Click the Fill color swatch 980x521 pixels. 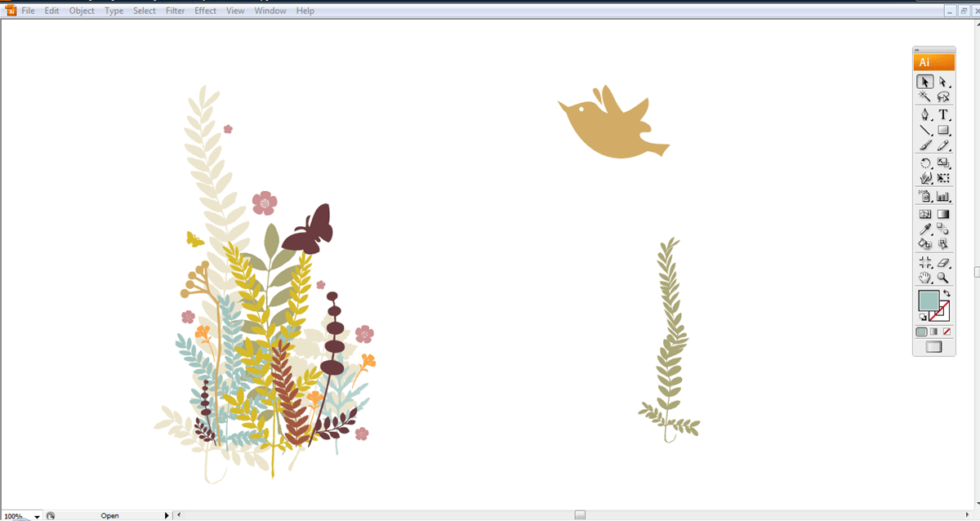coord(929,301)
